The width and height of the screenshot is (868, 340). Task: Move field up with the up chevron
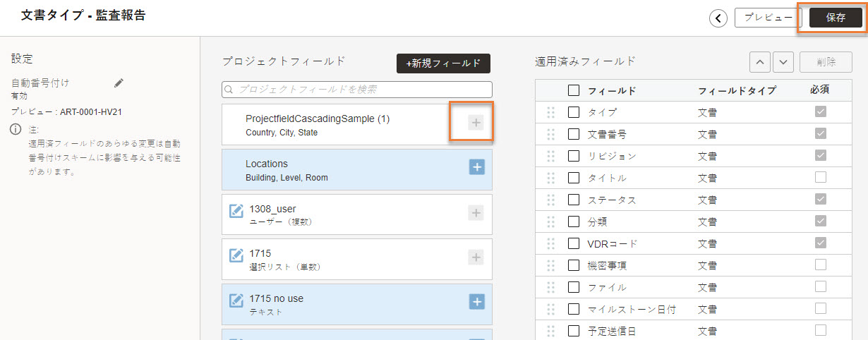[760, 62]
